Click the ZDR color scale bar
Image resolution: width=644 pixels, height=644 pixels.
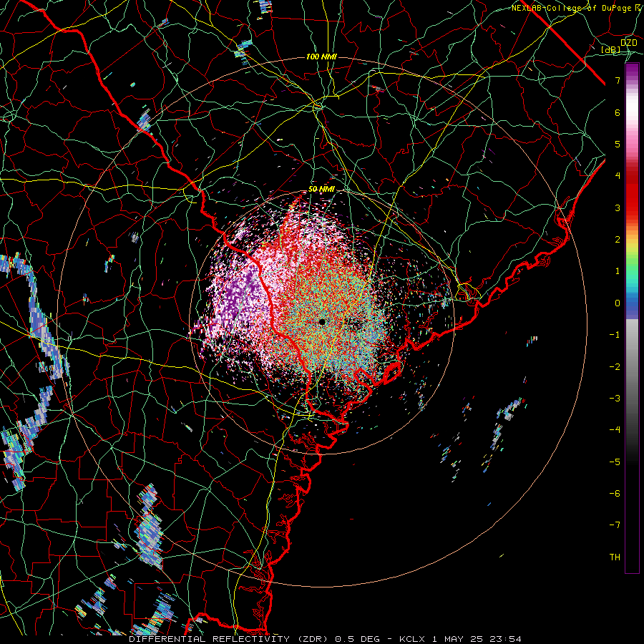click(x=632, y=318)
